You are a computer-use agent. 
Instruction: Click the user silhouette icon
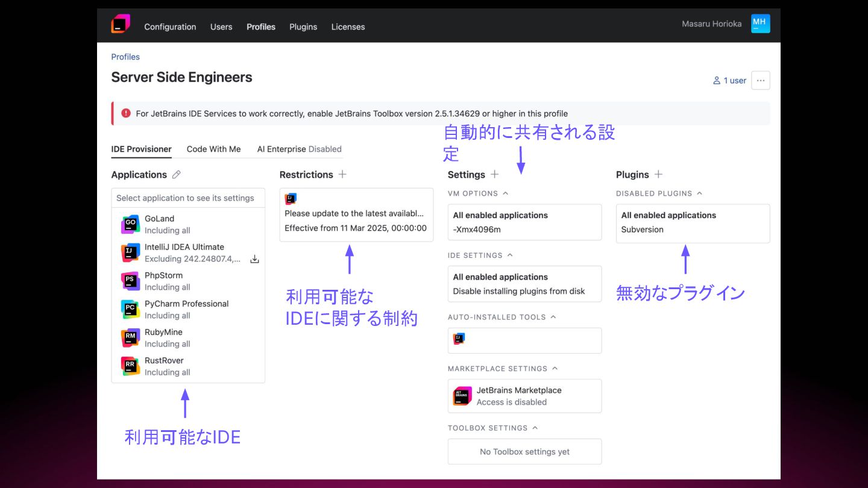[x=717, y=80]
